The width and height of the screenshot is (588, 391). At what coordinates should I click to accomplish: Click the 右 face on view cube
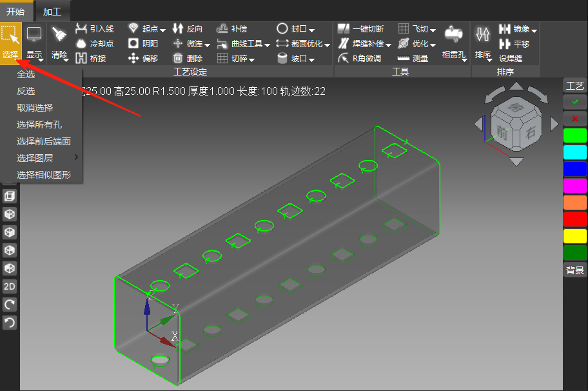click(530, 134)
